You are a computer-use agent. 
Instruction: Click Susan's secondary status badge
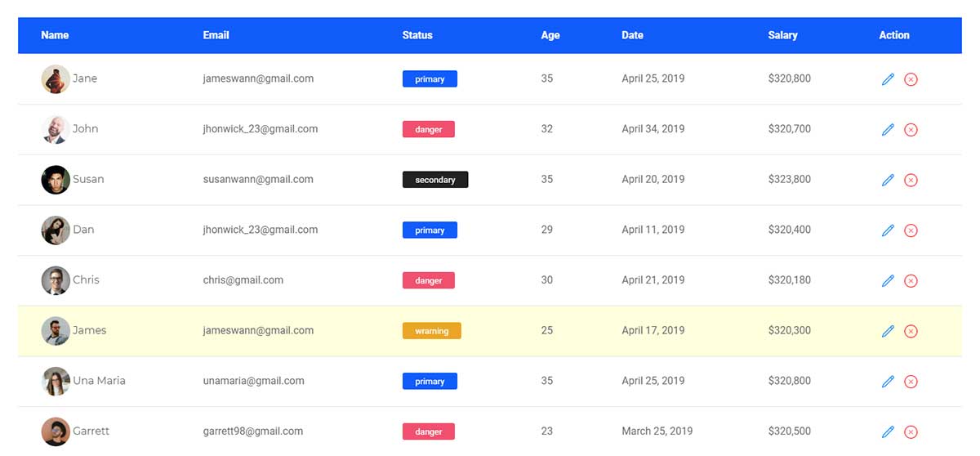435,180
